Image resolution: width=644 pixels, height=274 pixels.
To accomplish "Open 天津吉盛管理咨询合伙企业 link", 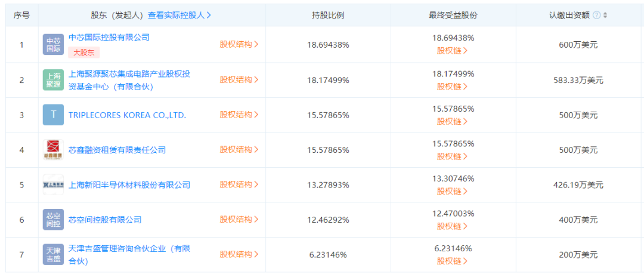I will tap(129, 254).
